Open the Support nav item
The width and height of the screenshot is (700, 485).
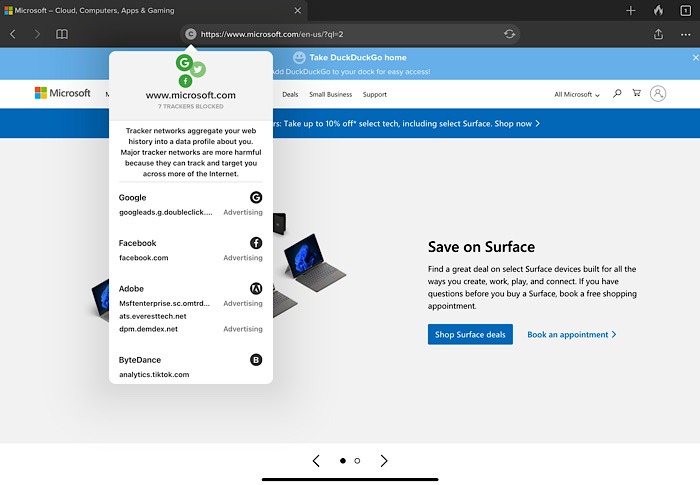pos(375,94)
